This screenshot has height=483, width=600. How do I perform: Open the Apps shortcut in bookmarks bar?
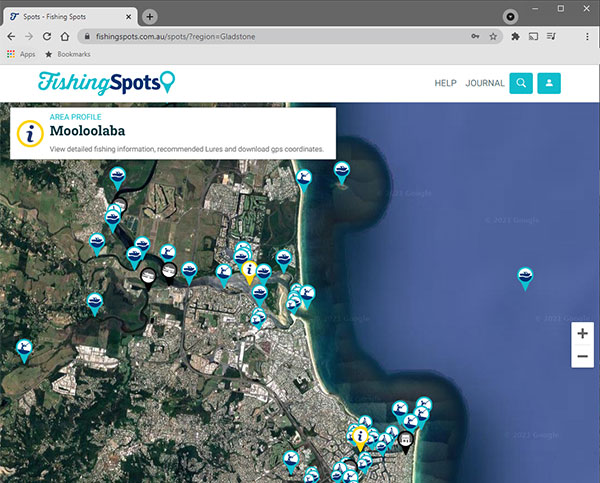tap(21, 54)
